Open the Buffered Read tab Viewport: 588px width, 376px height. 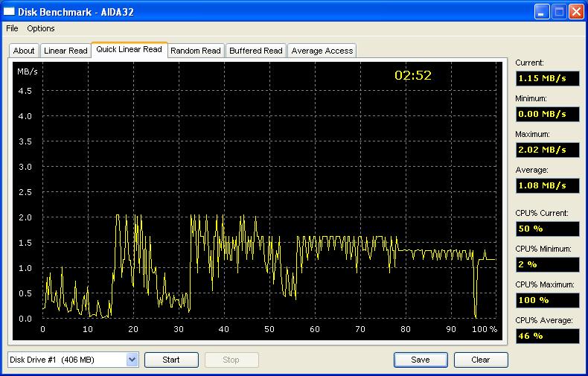256,51
